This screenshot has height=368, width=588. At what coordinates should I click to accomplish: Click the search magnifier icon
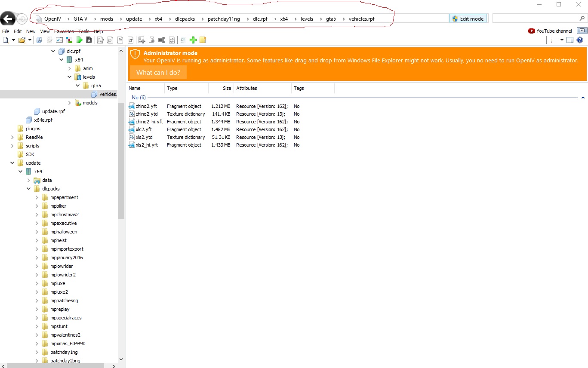(x=582, y=18)
